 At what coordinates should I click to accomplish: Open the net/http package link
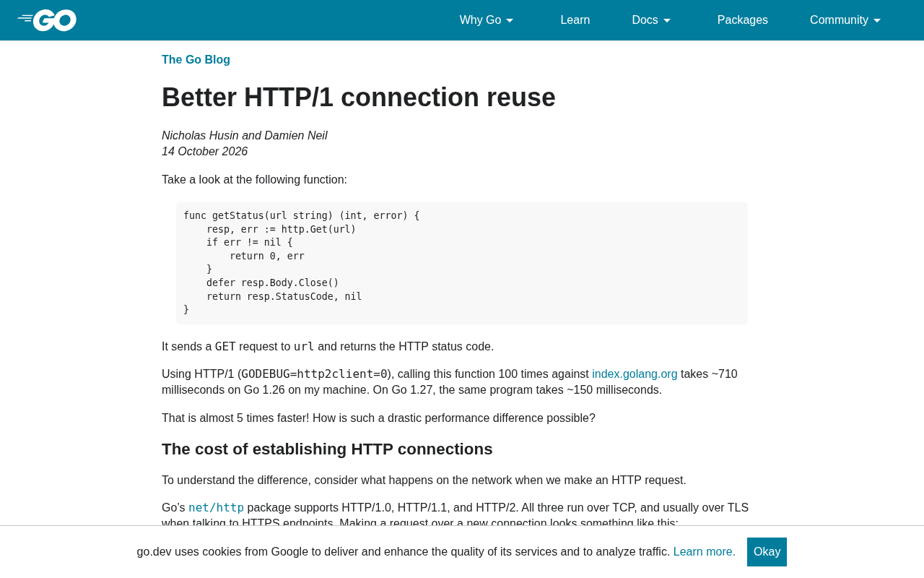(216, 508)
